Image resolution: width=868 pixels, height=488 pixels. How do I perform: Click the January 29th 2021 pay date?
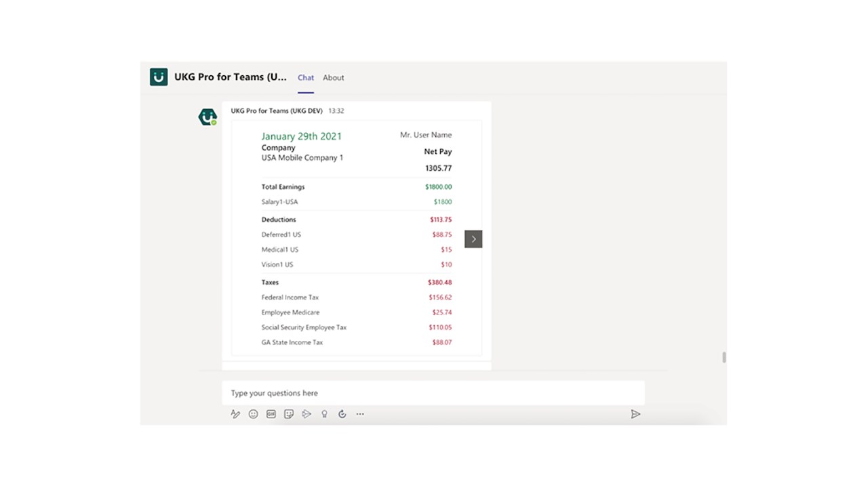(x=302, y=136)
